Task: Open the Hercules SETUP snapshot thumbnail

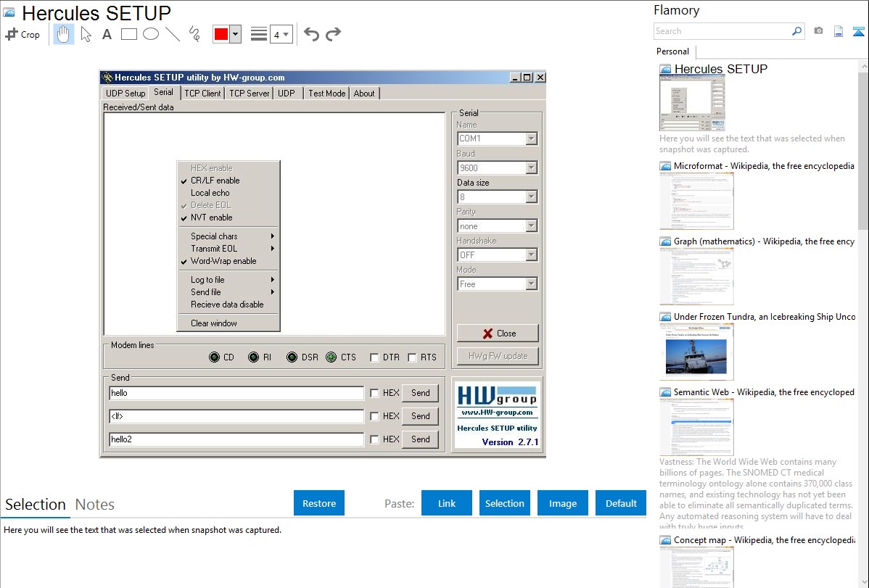Action: click(x=692, y=104)
